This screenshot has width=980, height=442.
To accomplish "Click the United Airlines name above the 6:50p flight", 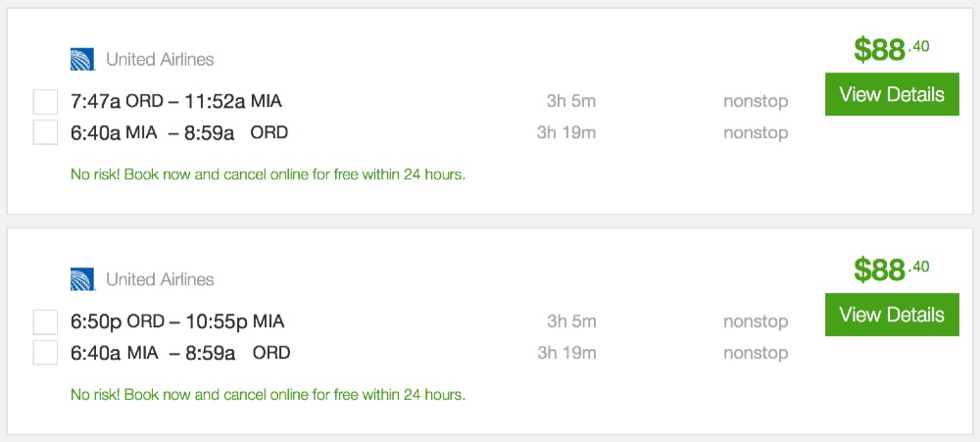I will [x=160, y=280].
